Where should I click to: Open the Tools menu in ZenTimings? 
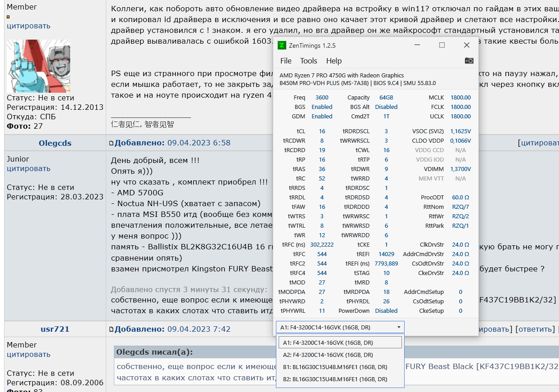pyautogui.click(x=309, y=61)
